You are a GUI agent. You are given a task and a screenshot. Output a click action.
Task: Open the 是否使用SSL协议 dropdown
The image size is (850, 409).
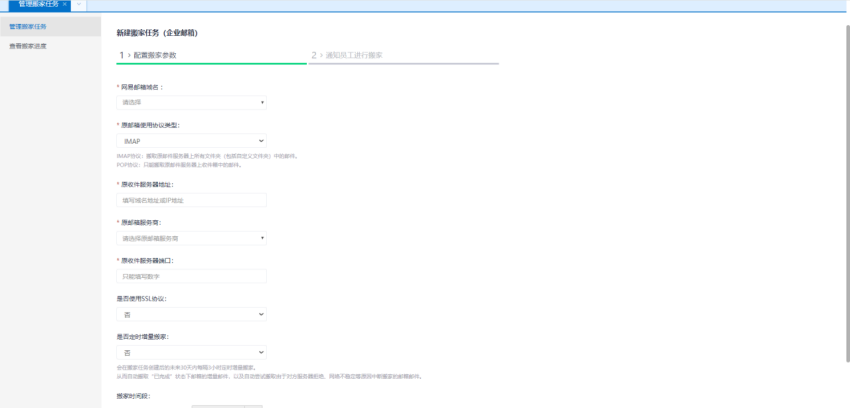(x=191, y=314)
